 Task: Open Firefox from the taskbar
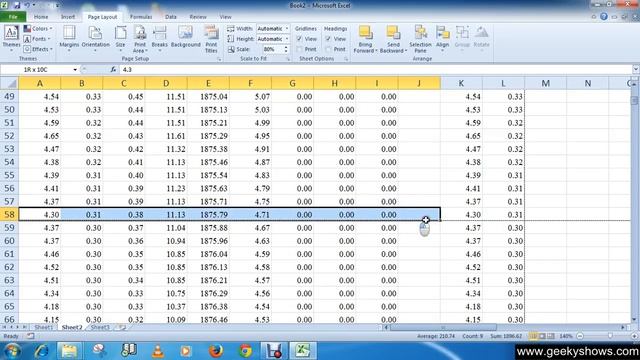coord(216,351)
